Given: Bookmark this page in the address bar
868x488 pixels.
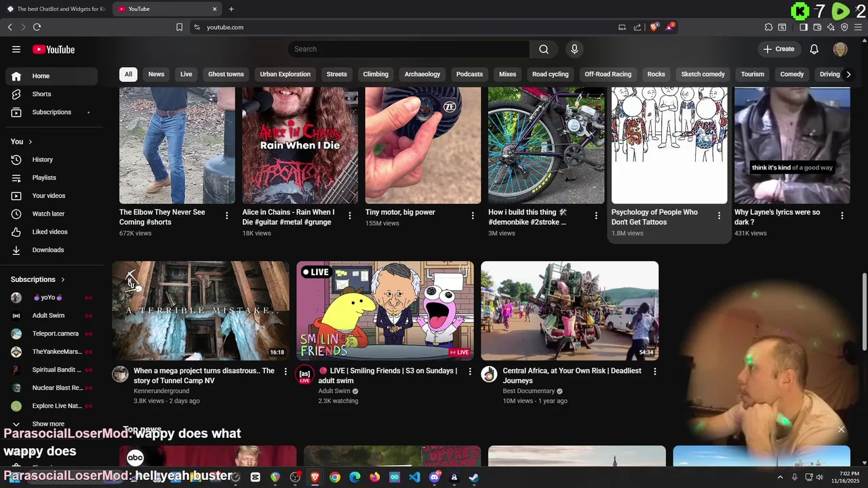Looking at the screenshot, I should tap(179, 27).
